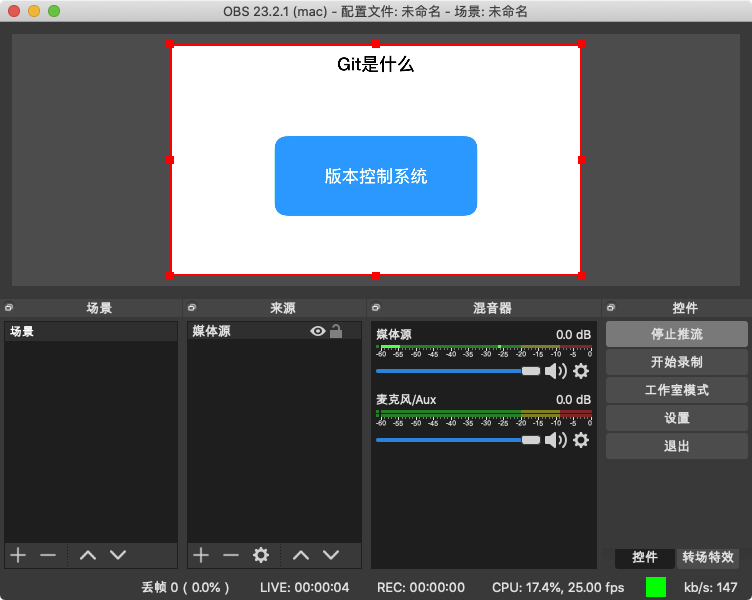This screenshot has width=752, height=600.
Task: Mute 麦克风/Aux speaker icon
Action: 556,440
